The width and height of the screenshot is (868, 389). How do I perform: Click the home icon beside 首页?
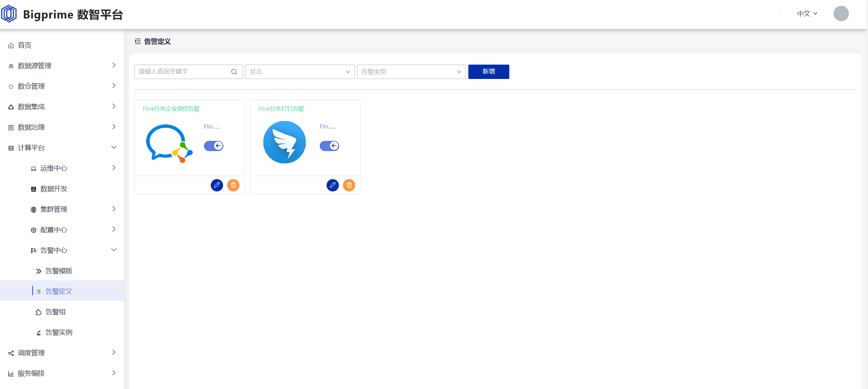11,45
